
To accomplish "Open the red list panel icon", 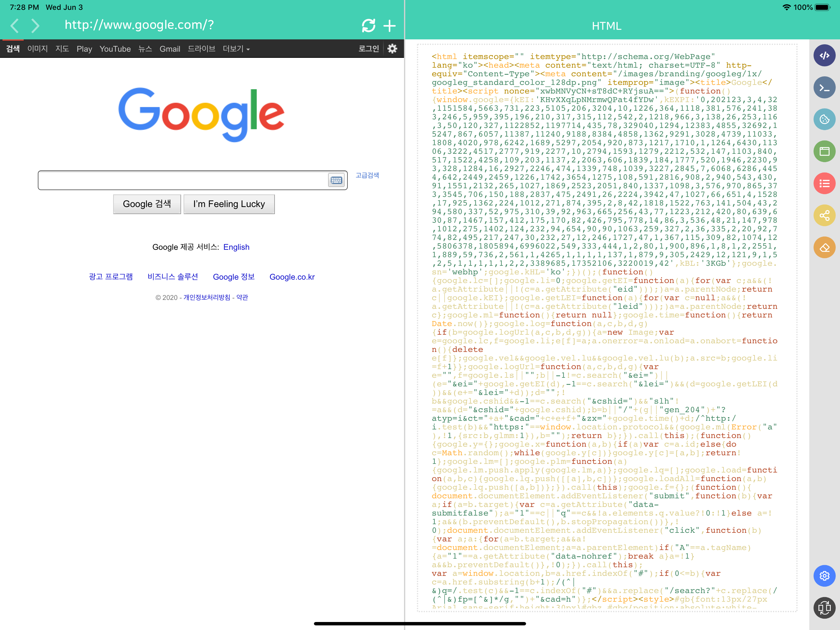I will point(824,183).
